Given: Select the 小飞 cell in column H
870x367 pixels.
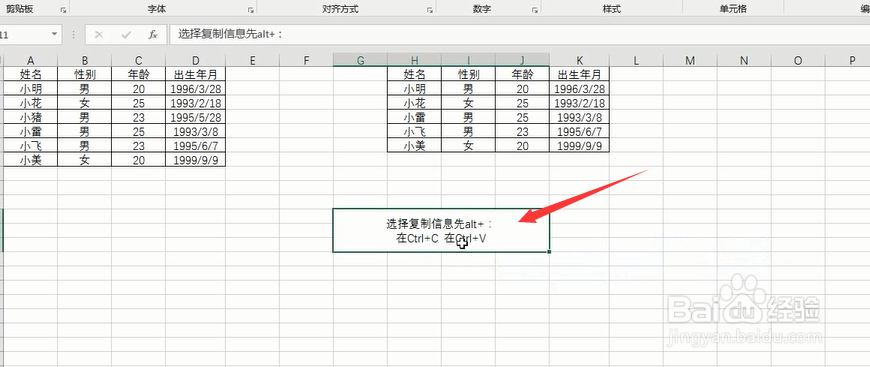Looking at the screenshot, I should pos(414,132).
